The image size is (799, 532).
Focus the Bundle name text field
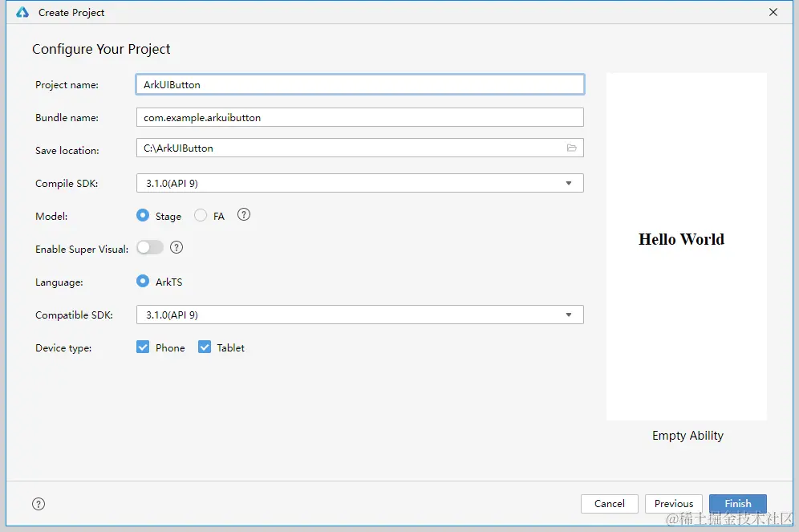point(359,117)
